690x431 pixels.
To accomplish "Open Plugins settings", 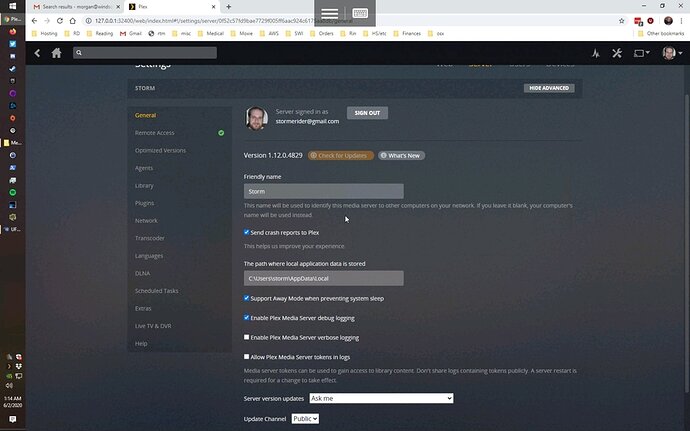I will [x=144, y=203].
